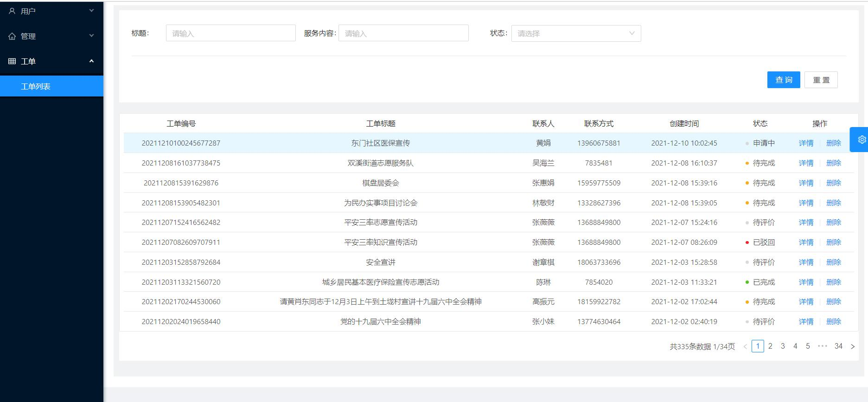Click the table icon beside 工单
The image size is (868, 402).
point(12,61)
